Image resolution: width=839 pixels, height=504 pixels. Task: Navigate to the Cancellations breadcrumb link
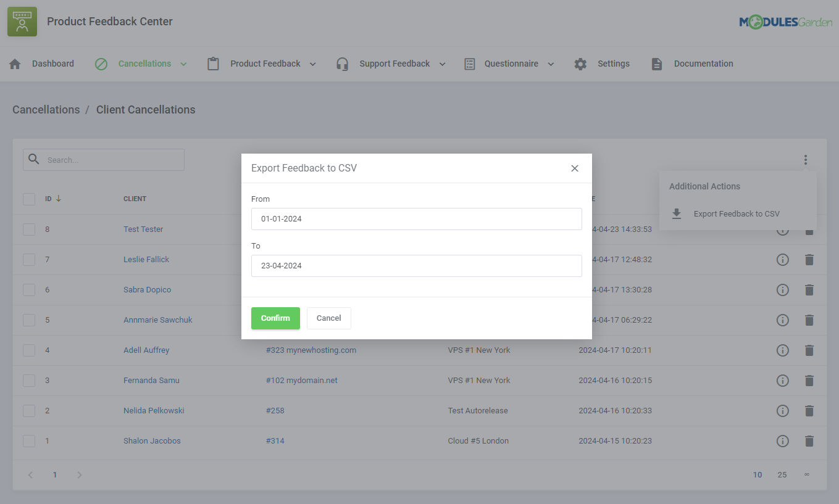46,109
